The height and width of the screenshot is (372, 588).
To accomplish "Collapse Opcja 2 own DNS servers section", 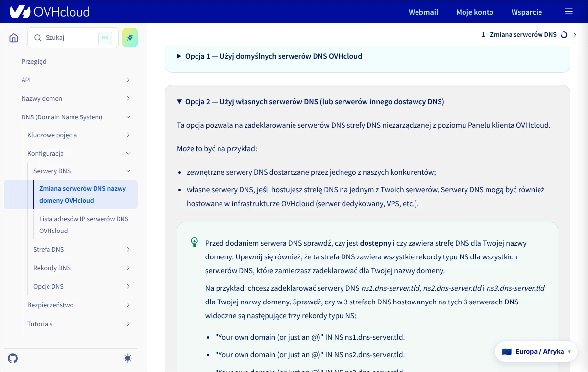I will coord(311,102).
